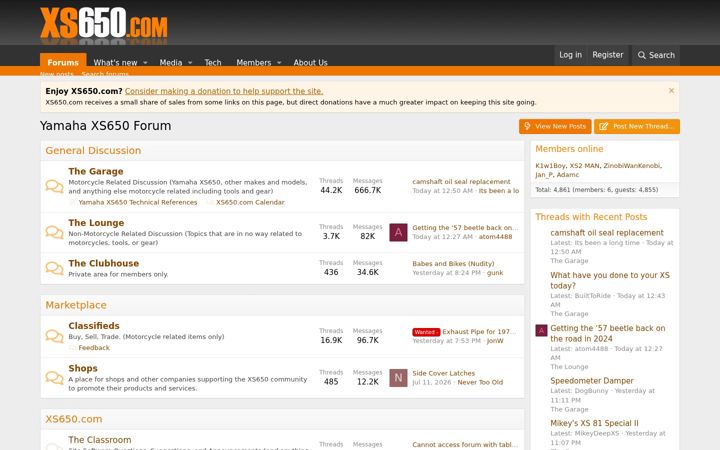Open user 'JonW' profile link
This screenshot has height=450, width=720.
pyautogui.click(x=495, y=341)
